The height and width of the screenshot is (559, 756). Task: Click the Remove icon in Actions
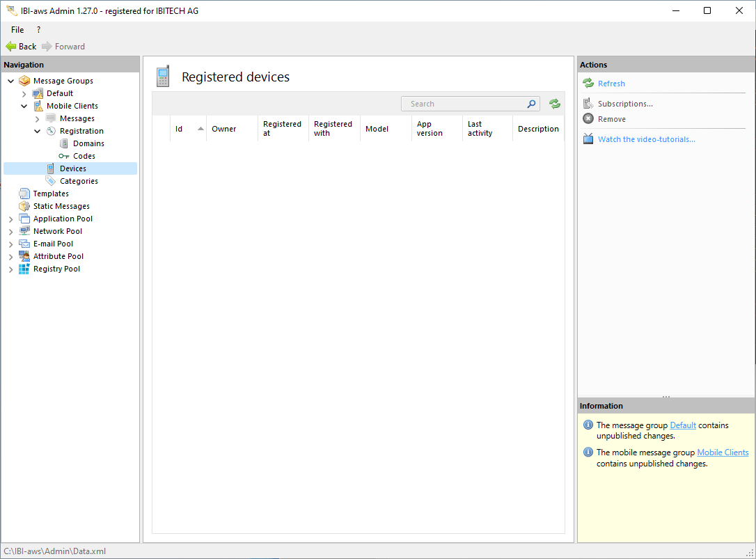pos(588,119)
